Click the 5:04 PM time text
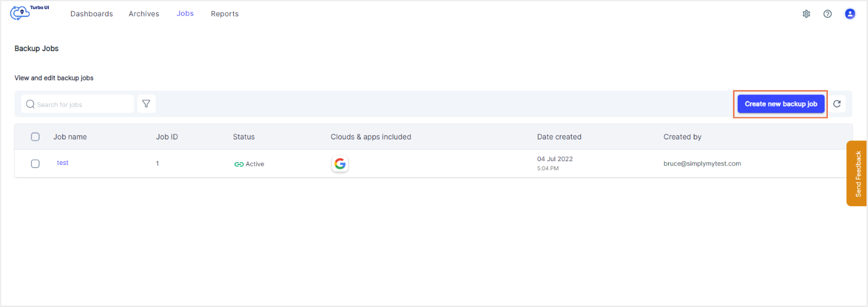The height and width of the screenshot is (307, 868). 548,168
